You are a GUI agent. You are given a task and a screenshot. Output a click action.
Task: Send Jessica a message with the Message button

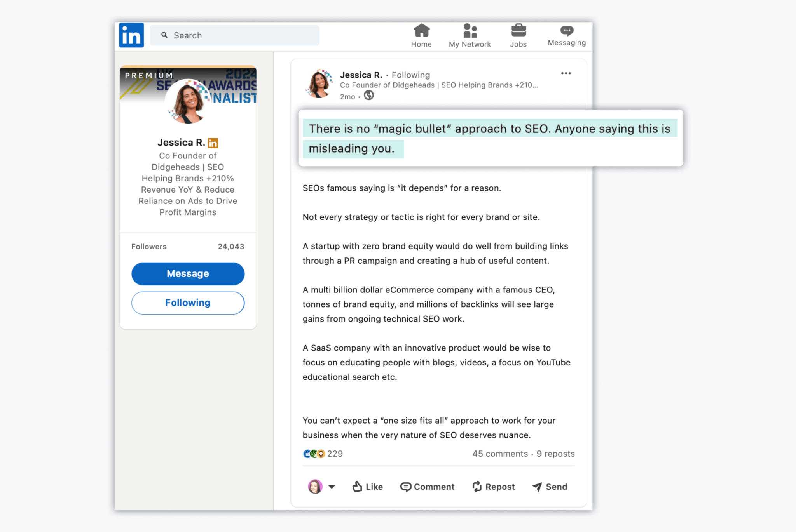point(188,273)
